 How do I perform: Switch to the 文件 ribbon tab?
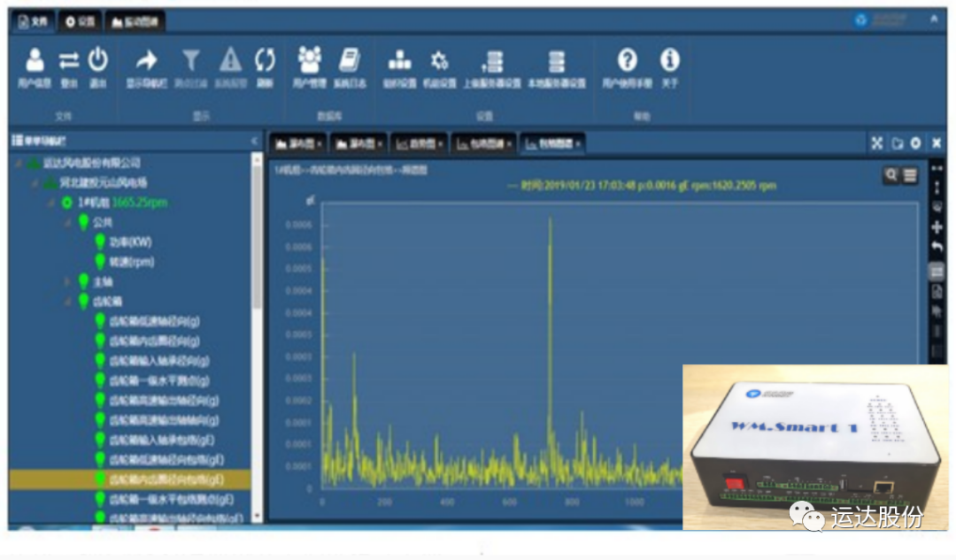33,22
